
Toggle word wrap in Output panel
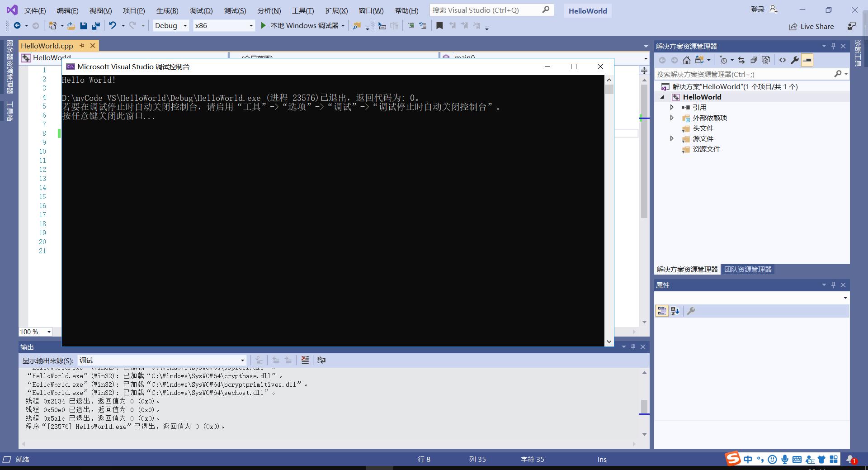321,360
